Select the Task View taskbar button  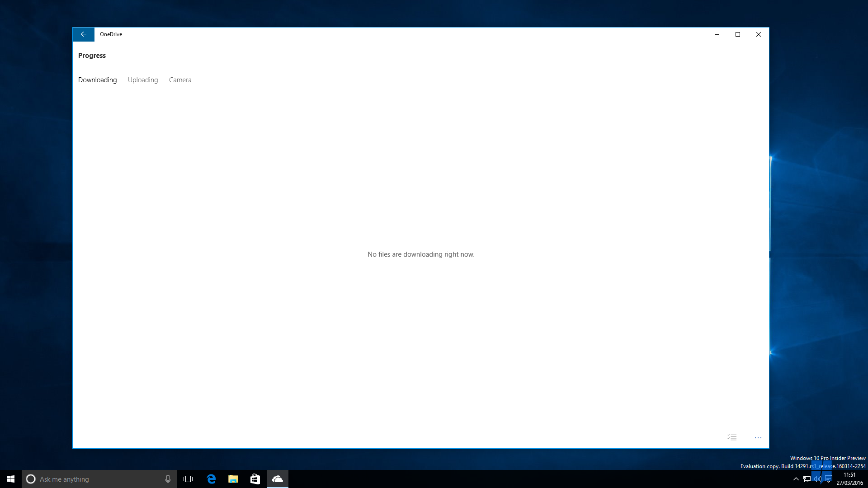click(188, 479)
